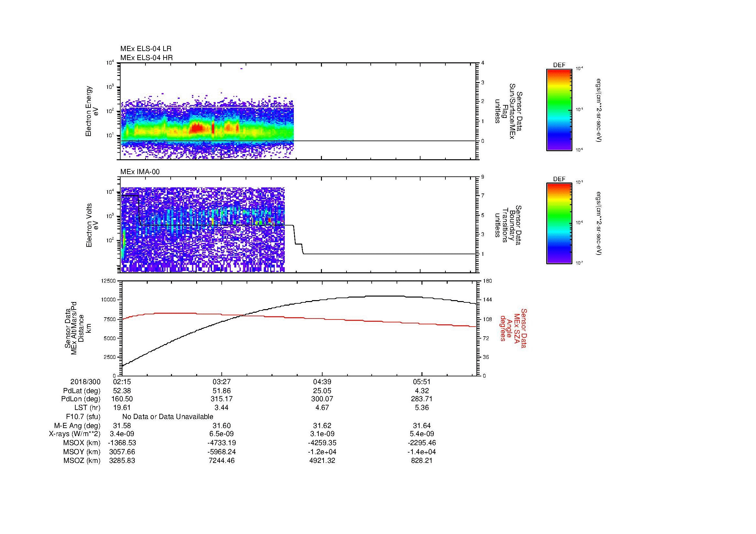Click MSOZ value '828.21'
This screenshot has width=756, height=534.
(422, 461)
